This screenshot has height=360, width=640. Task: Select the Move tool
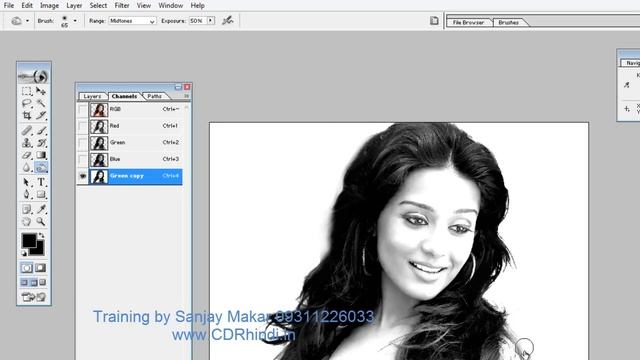[41, 91]
